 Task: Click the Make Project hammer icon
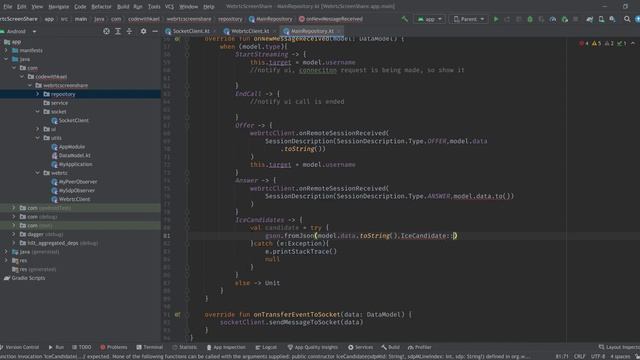coord(404,19)
